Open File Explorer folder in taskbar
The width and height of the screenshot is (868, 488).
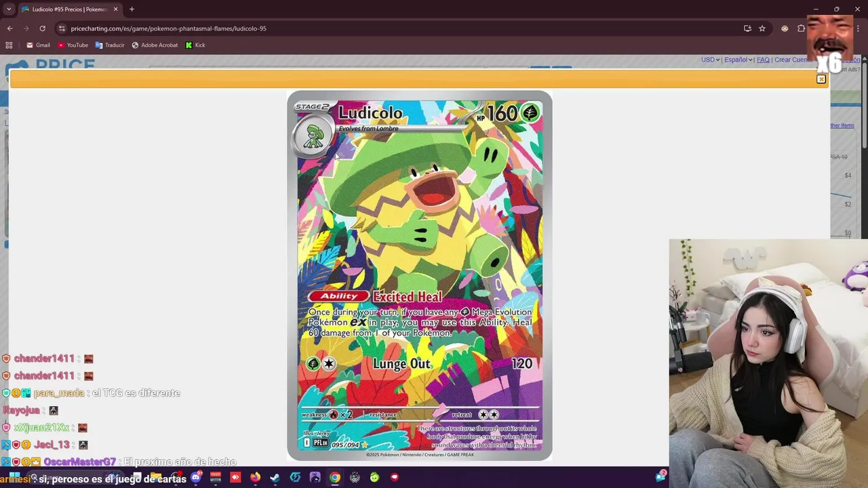[x=156, y=477]
